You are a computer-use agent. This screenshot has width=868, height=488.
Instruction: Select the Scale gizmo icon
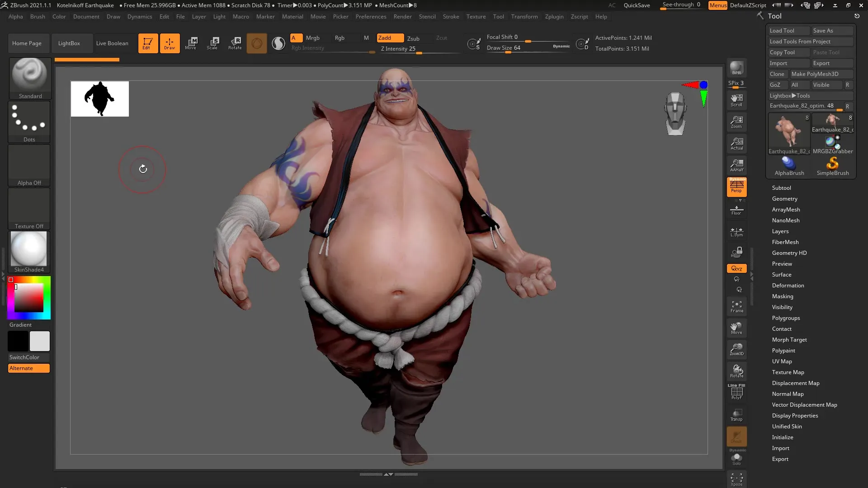pos(212,43)
